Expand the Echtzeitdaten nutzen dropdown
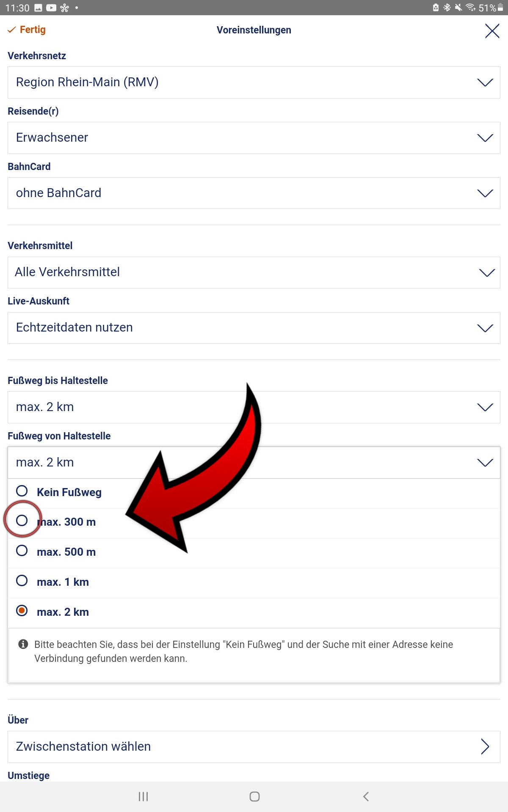The height and width of the screenshot is (812, 508). pos(254,328)
